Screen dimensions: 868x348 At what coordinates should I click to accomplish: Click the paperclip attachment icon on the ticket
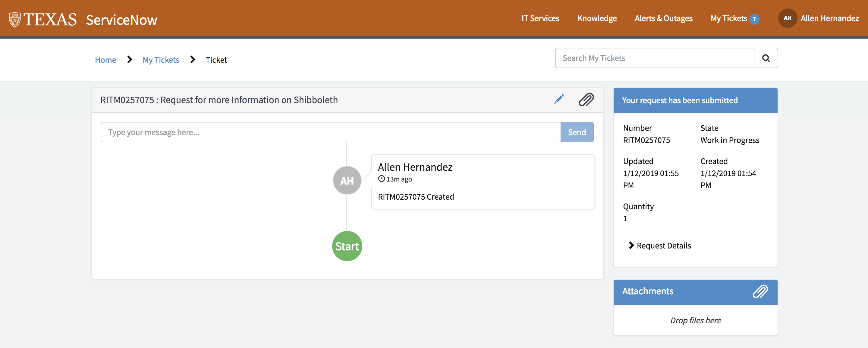click(586, 100)
